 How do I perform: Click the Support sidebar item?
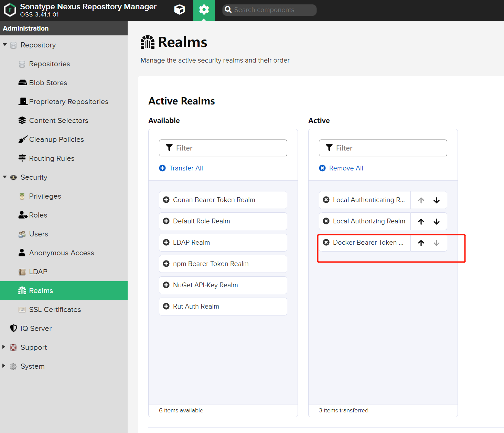click(x=34, y=347)
